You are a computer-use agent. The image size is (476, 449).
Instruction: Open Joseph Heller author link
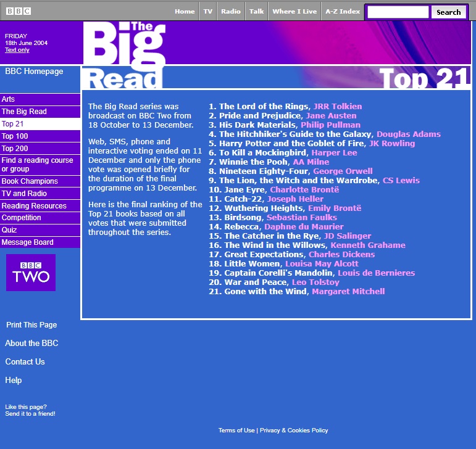(x=295, y=199)
